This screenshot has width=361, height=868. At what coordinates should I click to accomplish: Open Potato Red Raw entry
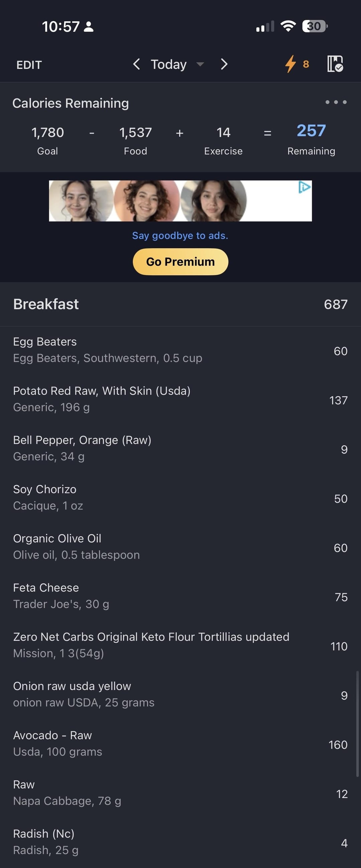pyautogui.click(x=102, y=399)
